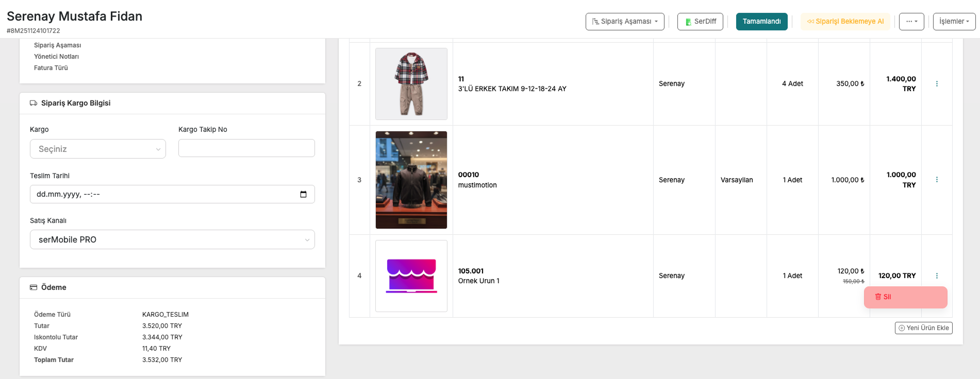Open the Satış Kanalı serMobile PRO dropdown
Screen dimensions: 980x379
tap(172, 239)
